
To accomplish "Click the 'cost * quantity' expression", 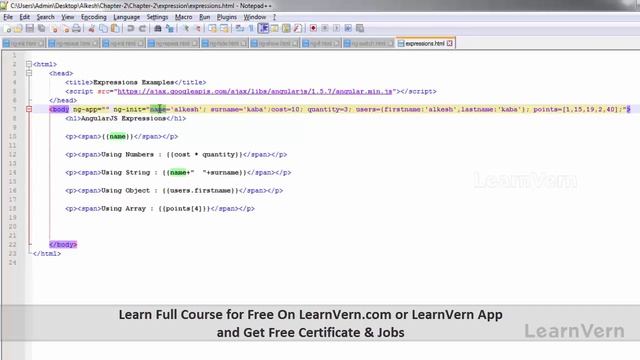I will 204,155.
